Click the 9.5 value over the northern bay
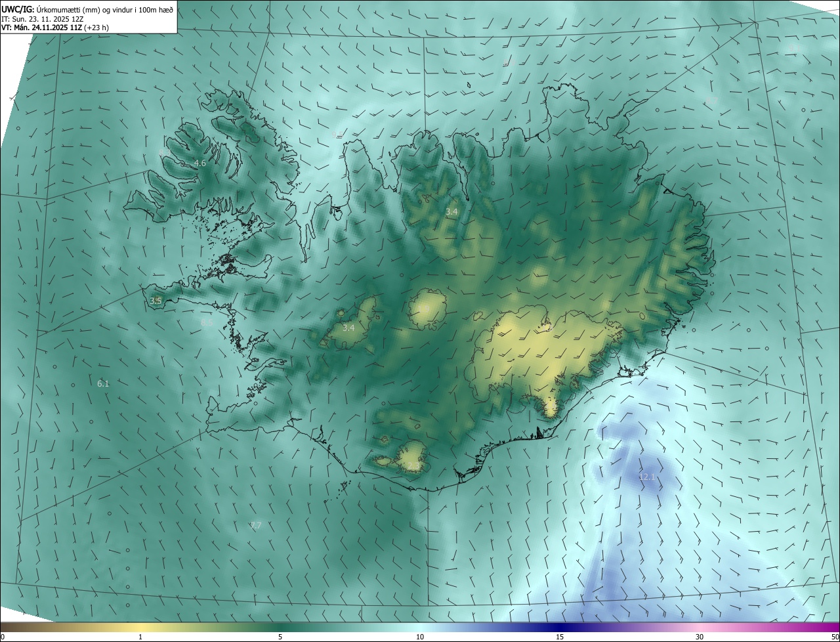Viewport: 840px width, 642px height. tap(337, 134)
